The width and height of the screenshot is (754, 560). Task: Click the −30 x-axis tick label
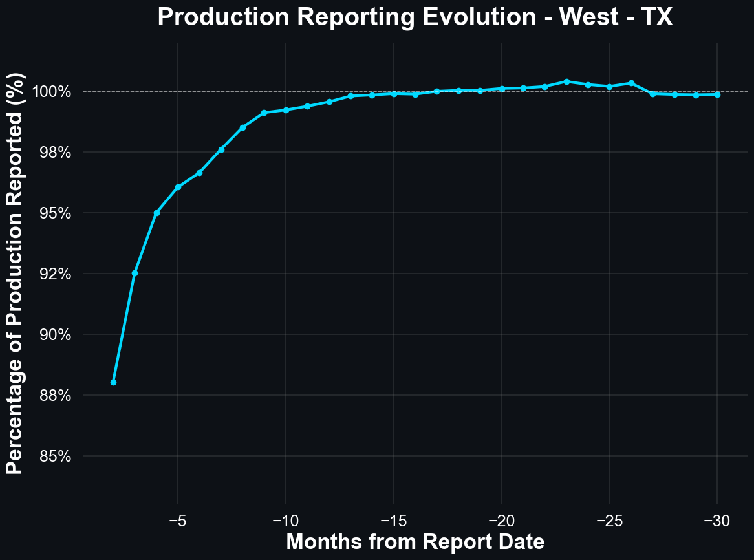pos(717,520)
